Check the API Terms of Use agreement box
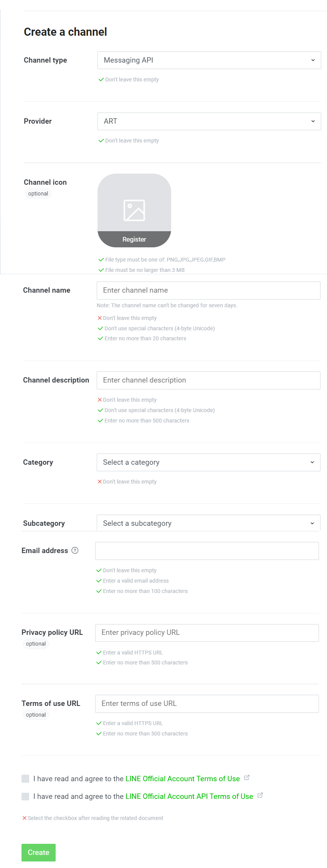This screenshot has height=868, width=327. (x=25, y=797)
